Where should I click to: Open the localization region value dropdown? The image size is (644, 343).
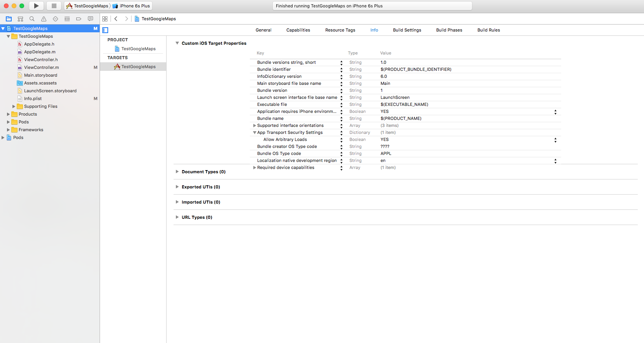point(555,160)
